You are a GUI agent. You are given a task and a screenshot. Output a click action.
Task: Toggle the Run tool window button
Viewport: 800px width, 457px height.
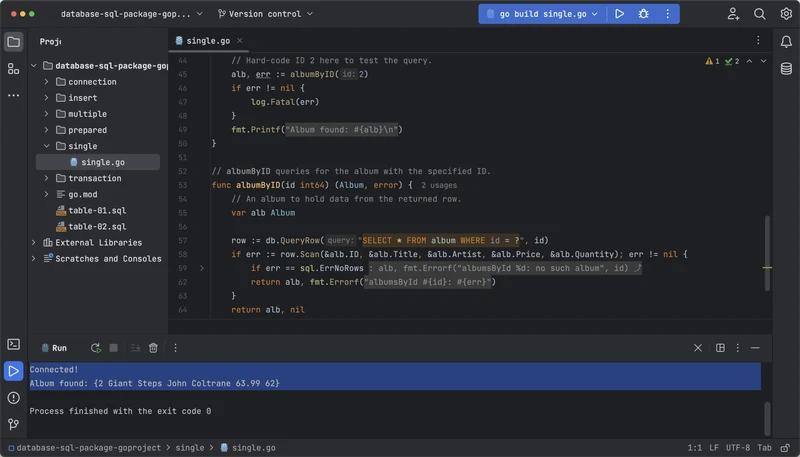pyautogui.click(x=13, y=371)
